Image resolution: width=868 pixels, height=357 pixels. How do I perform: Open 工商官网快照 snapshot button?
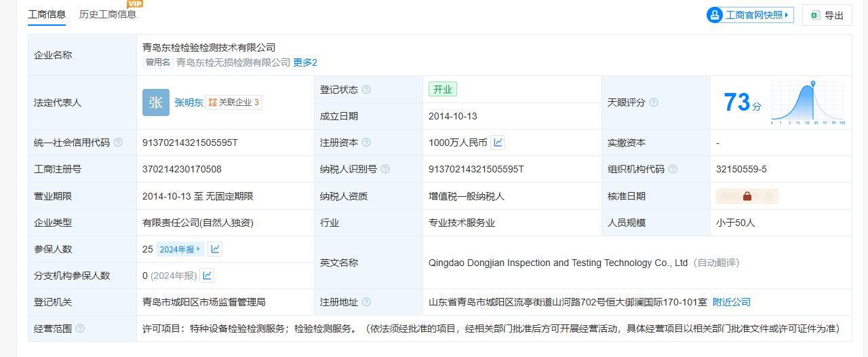[x=750, y=15]
